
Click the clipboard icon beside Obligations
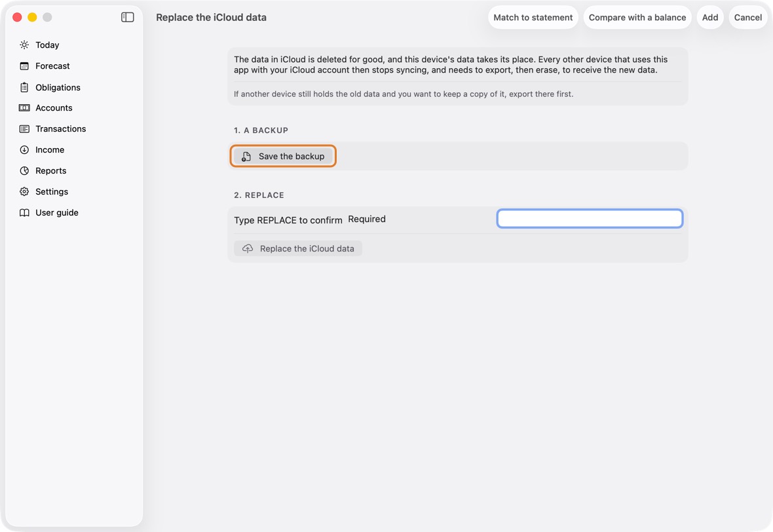tap(24, 87)
